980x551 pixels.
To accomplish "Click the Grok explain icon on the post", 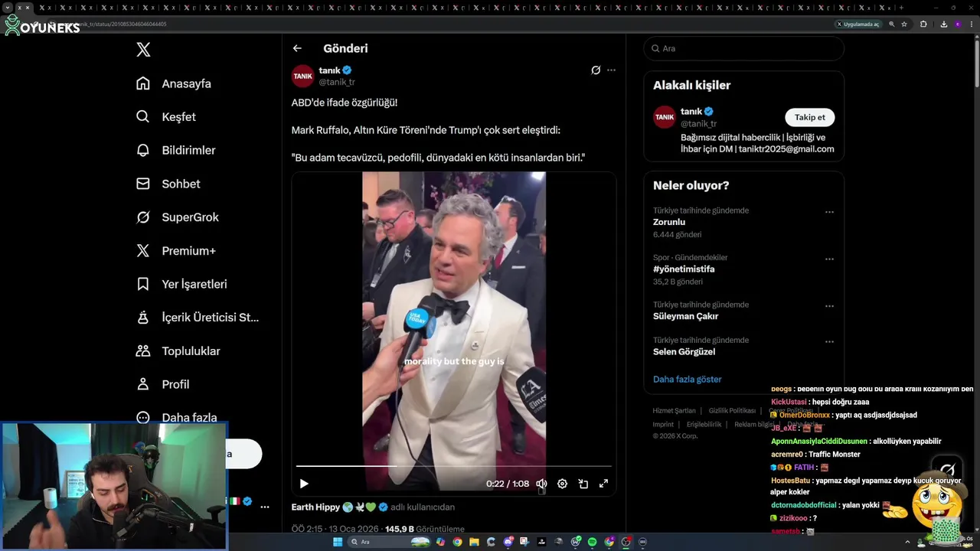I will pyautogui.click(x=596, y=70).
